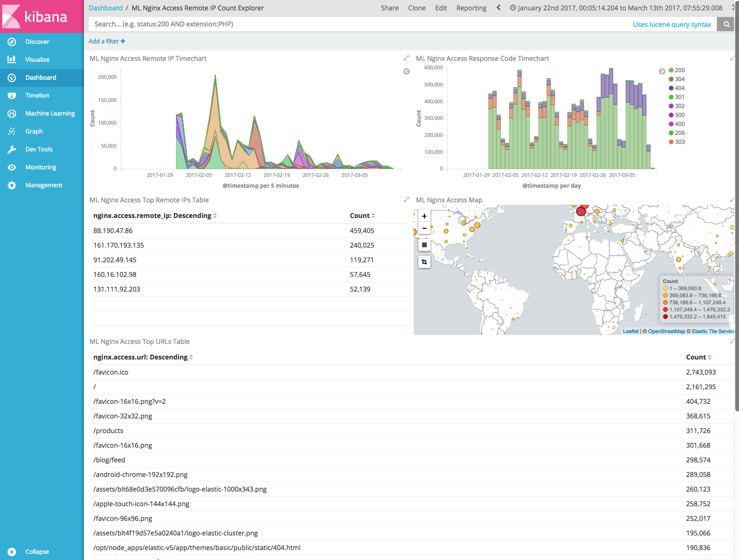Toggle 301 series in legend
The height and width of the screenshot is (560, 739).
pyautogui.click(x=677, y=97)
